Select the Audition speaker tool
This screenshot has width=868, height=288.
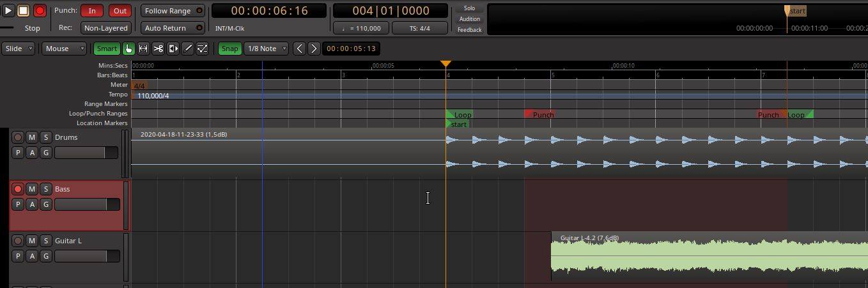(173, 49)
